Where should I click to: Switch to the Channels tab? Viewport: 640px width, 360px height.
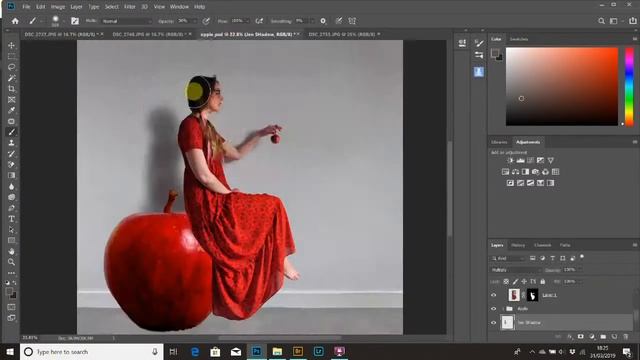542,245
